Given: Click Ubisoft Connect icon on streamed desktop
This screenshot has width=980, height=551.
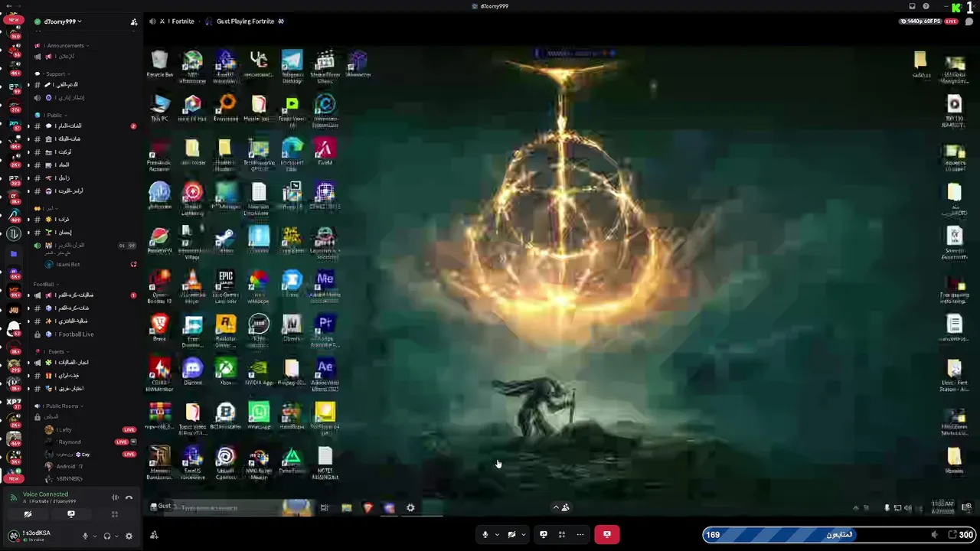Looking at the screenshot, I should 226,463.
